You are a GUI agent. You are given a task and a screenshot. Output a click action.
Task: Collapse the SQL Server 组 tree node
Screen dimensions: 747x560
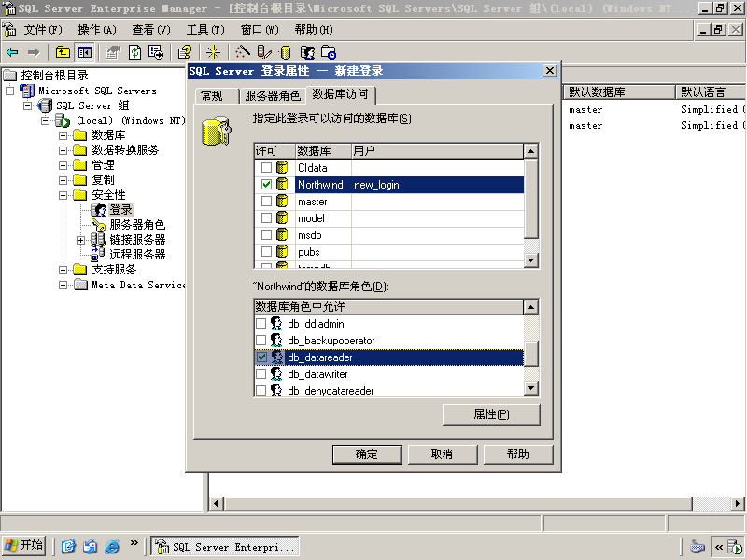pos(28,105)
